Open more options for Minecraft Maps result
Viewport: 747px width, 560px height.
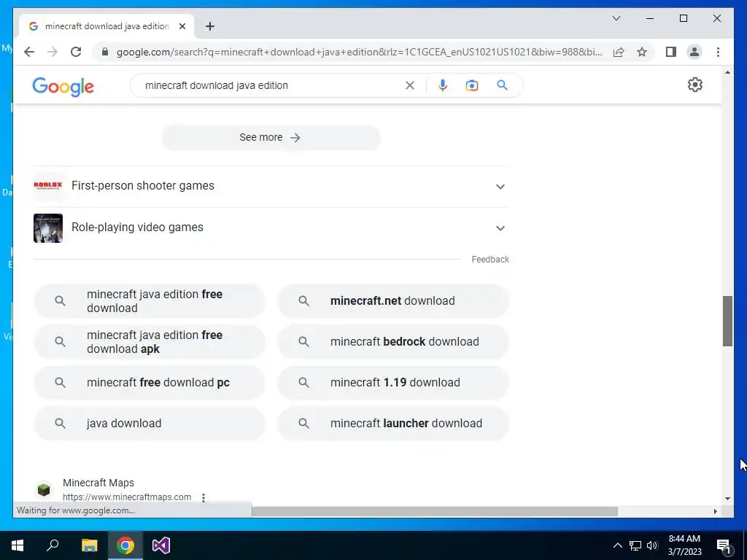[x=204, y=497]
